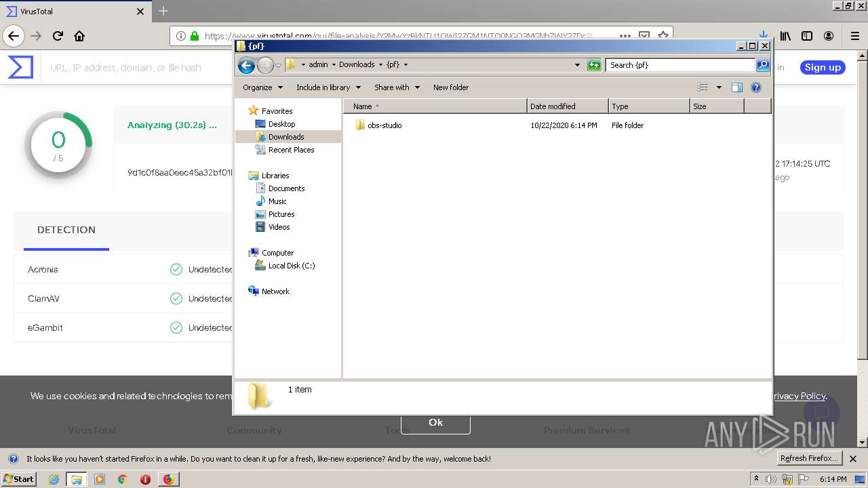Click Ok on cookie notice

435,422
